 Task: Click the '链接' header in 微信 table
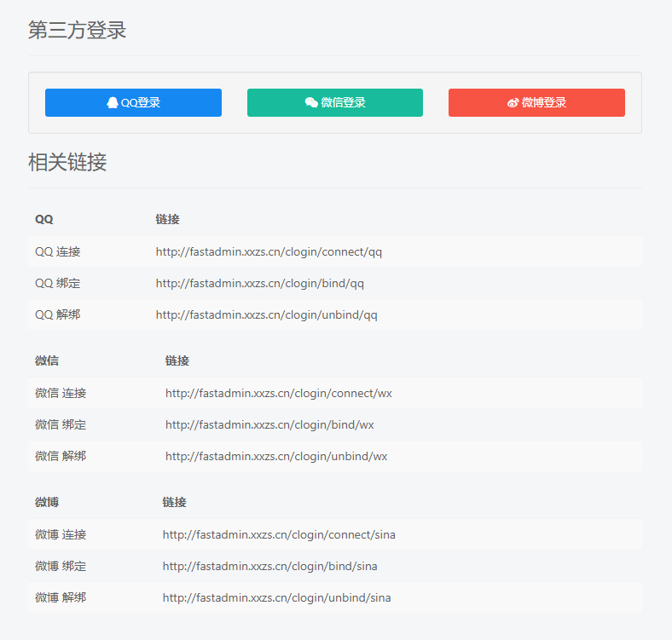coord(177,360)
